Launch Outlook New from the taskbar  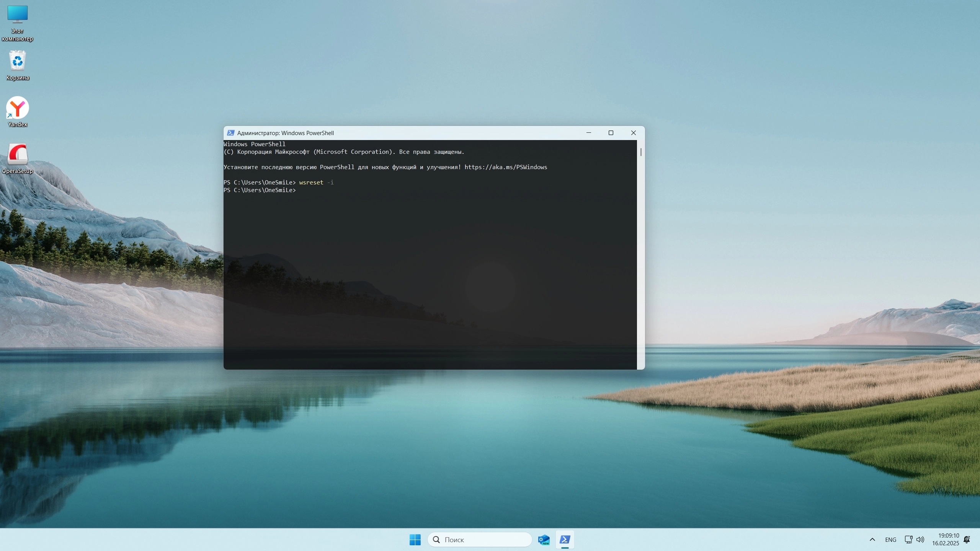(x=544, y=540)
